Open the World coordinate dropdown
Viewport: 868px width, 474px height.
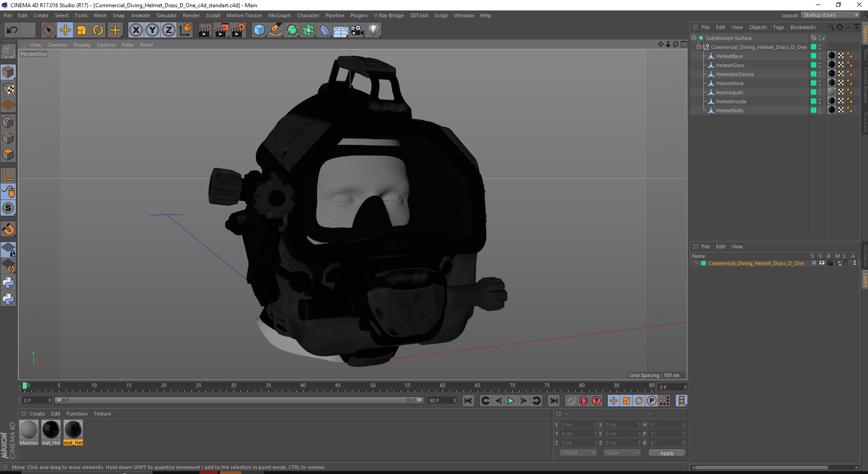(x=578, y=453)
